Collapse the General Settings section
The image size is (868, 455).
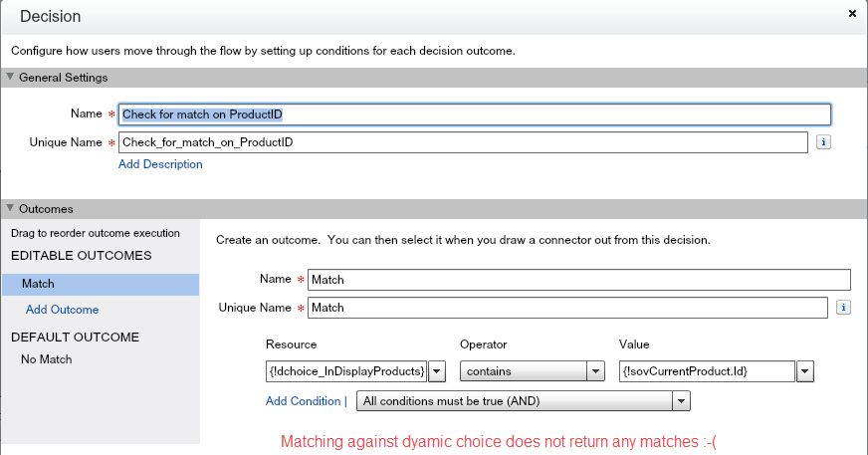coord(11,78)
